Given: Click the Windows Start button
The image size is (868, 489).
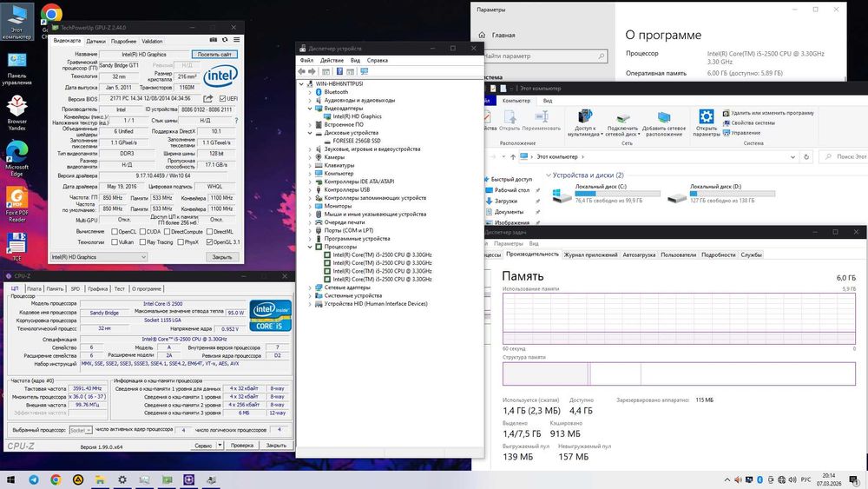Looking at the screenshot, I should (10, 479).
